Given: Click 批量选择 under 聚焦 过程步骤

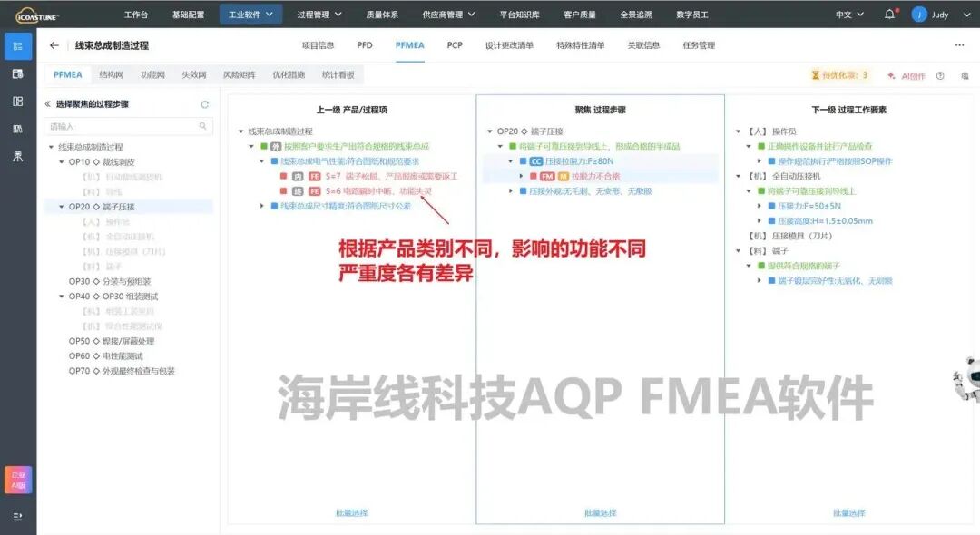Looking at the screenshot, I should 601,513.
